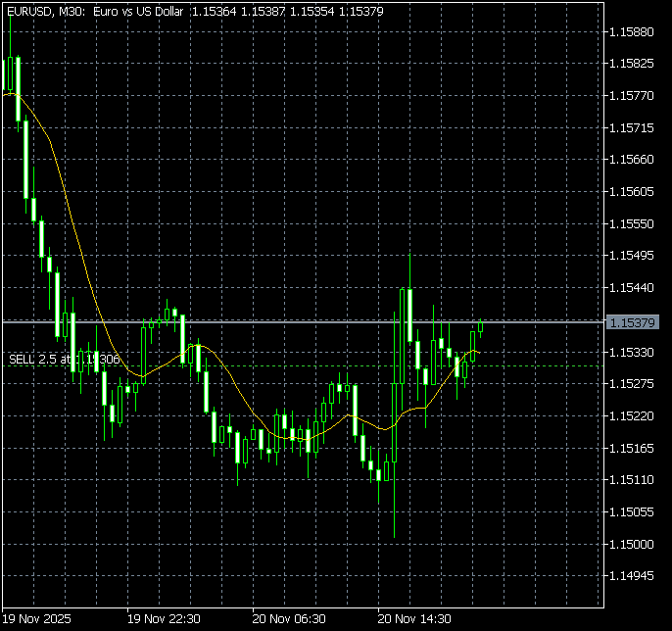Click the 1.15550 price scale label
The image size is (672, 631).
pyautogui.click(x=631, y=223)
